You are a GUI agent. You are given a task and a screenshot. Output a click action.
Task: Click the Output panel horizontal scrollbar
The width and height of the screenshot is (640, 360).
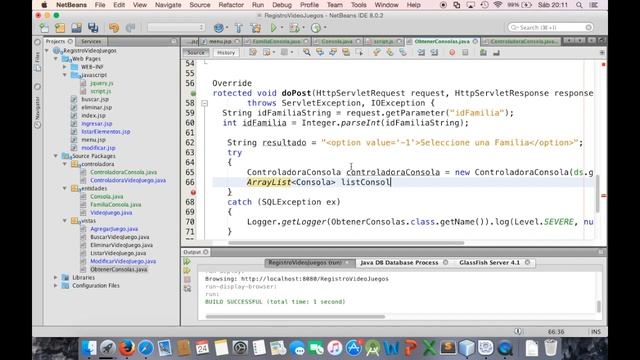click(x=295, y=316)
